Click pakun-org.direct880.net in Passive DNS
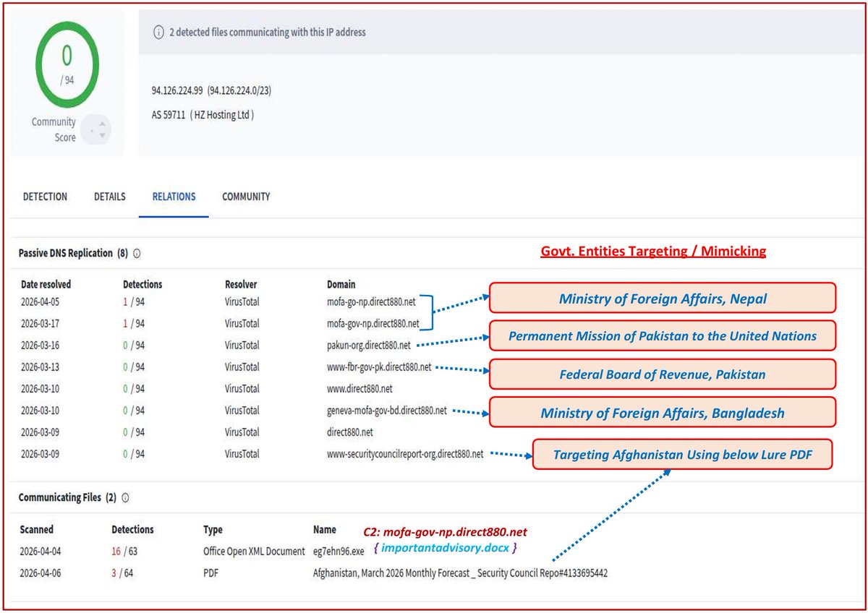 click(x=369, y=346)
